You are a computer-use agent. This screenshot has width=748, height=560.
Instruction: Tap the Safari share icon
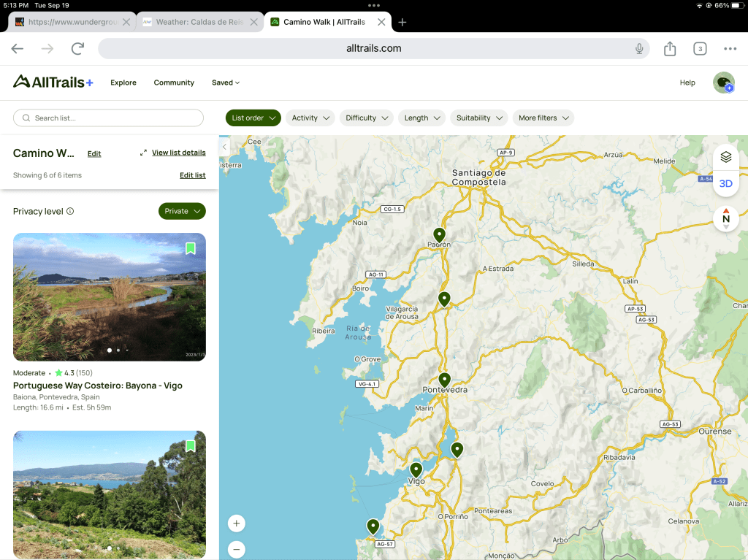pyautogui.click(x=670, y=49)
